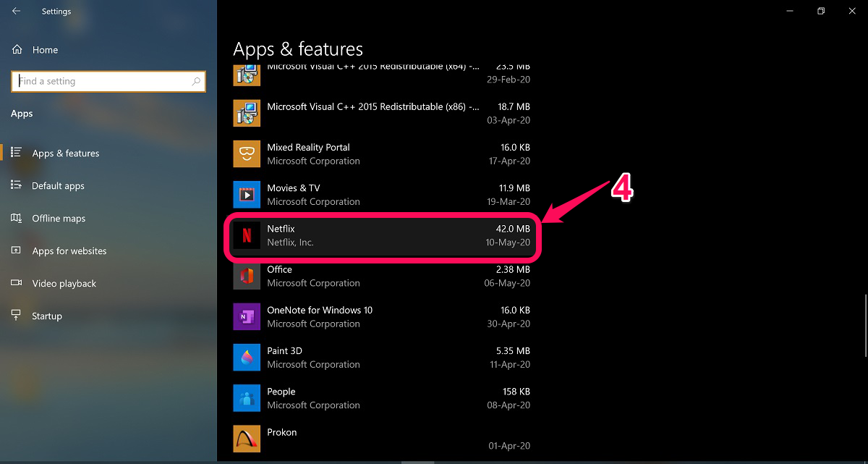Select the Office entry name
This screenshot has height=464, width=868.
279,269
